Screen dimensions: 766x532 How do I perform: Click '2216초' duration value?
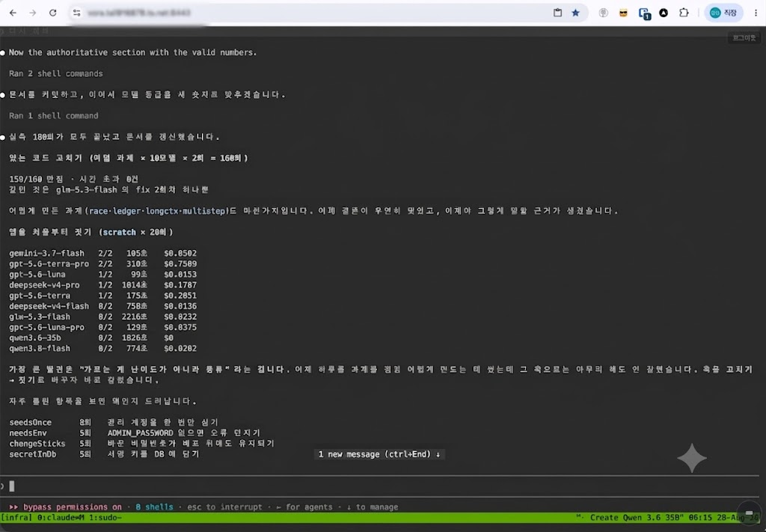[x=135, y=317]
